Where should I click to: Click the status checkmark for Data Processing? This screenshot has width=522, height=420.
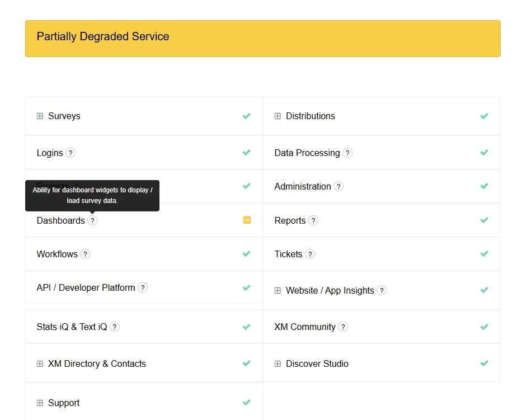tap(485, 153)
